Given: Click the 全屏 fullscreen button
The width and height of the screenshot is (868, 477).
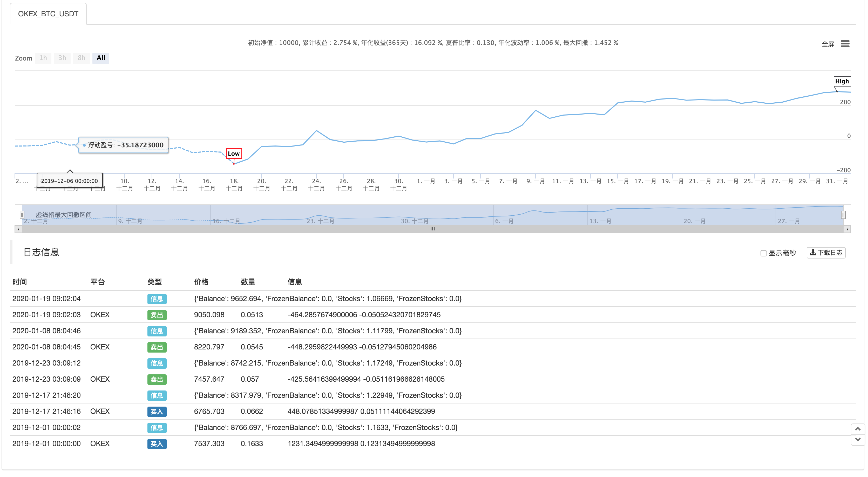Looking at the screenshot, I should pos(828,44).
